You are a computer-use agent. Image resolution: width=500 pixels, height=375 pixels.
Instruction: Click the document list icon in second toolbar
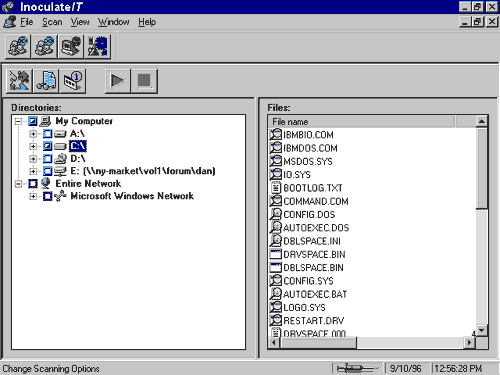[46, 81]
